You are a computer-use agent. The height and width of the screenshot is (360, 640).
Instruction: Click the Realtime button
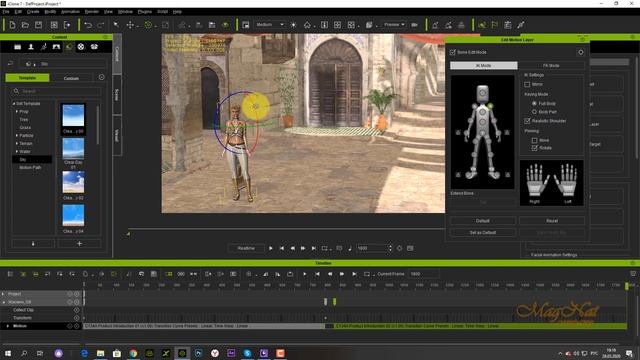click(x=246, y=248)
